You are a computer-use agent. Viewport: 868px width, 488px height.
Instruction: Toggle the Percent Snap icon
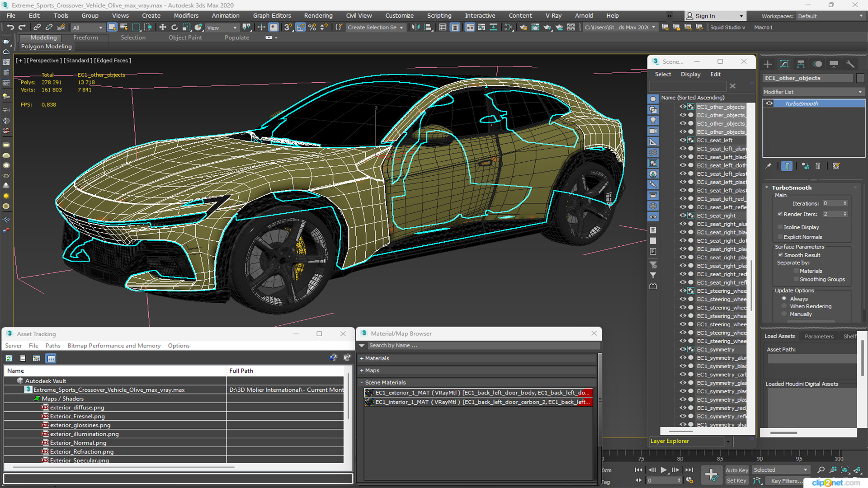point(312,27)
